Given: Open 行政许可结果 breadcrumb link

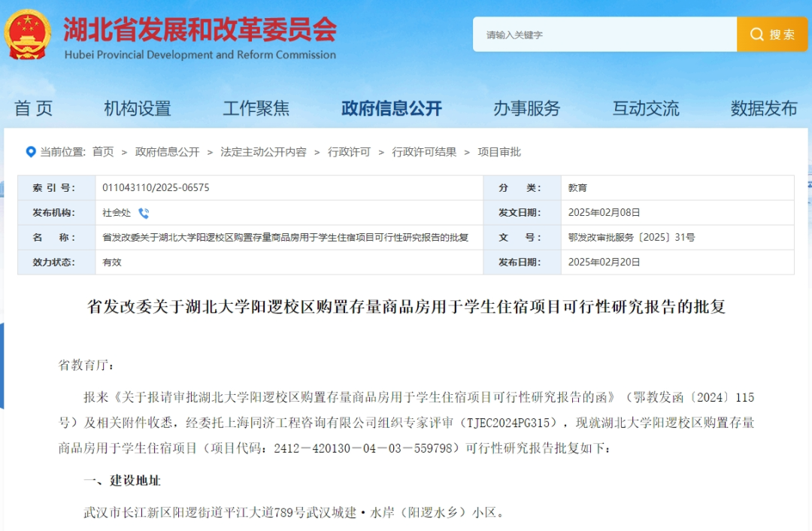Looking at the screenshot, I should tap(424, 152).
